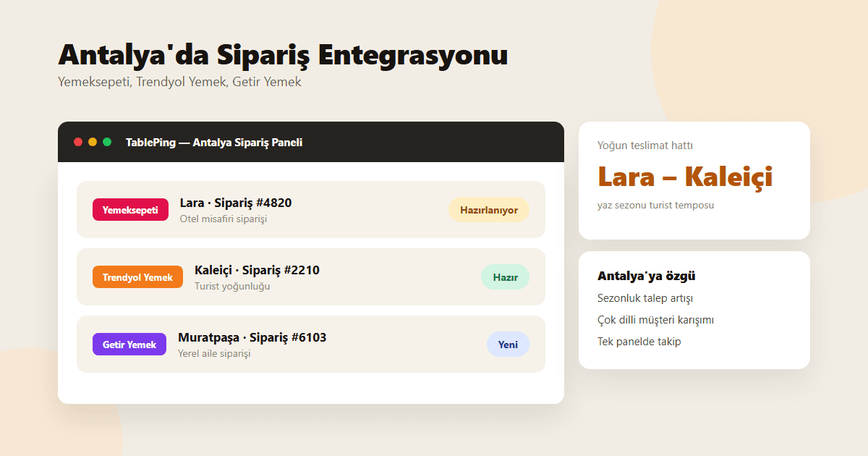Click the large Lara – Kaleiçi route text

point(685,177)
